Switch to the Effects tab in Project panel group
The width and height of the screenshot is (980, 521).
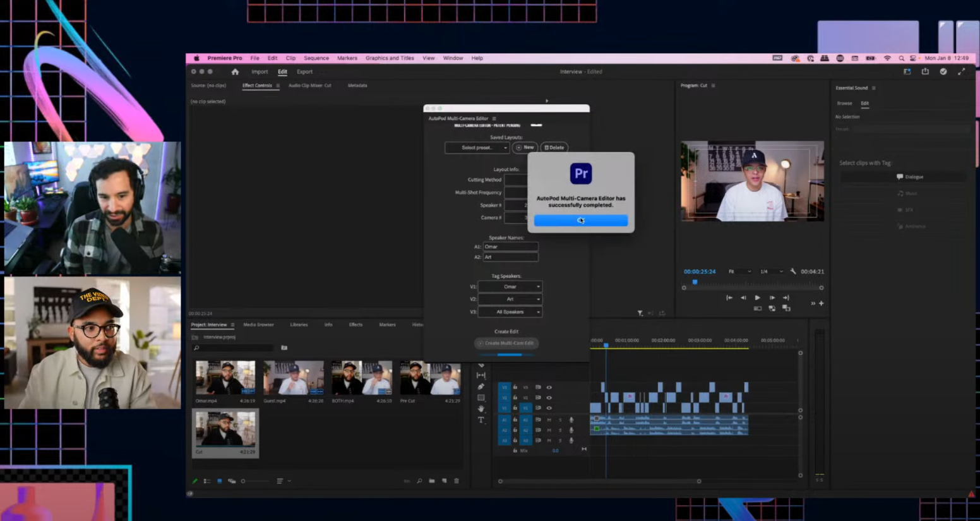[356, 325]
